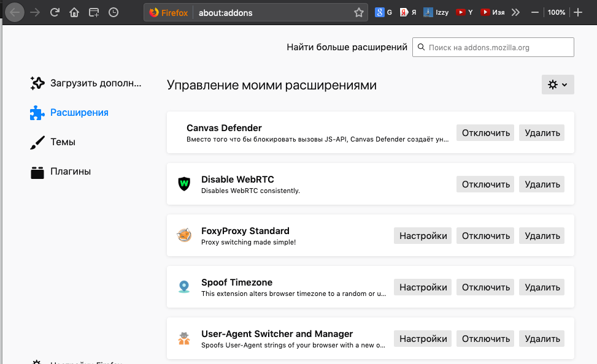Image resolution: width=597 pixels, height=364 pixels.
Task: Open the Загрузить дополнения sidebar section
Action: click(x=86, y=83)
